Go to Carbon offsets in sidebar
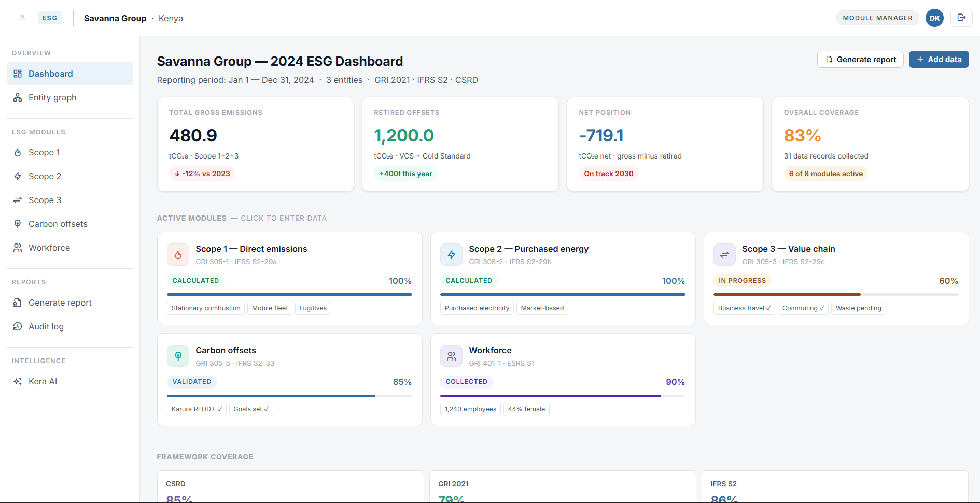Viewport: 980px width, 503px height. [x=70, y=224]
